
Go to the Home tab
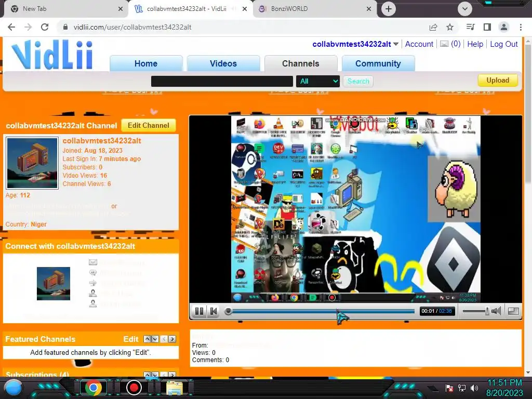pyautogui.click(x=146, y=63)
